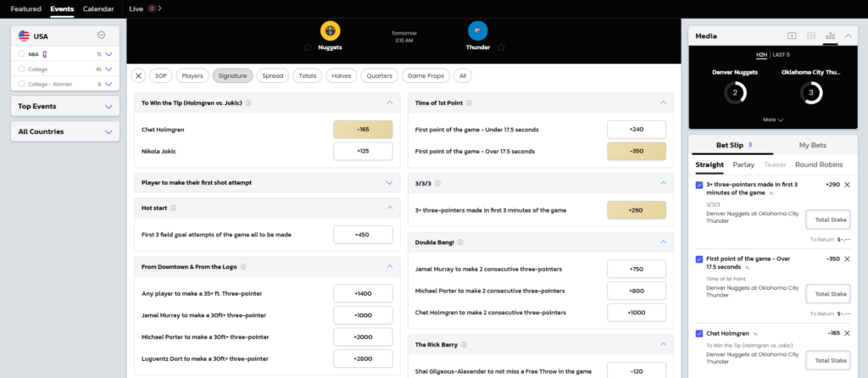
Task: Favorite the Thunder team star icon
Action: coord(501,47)
